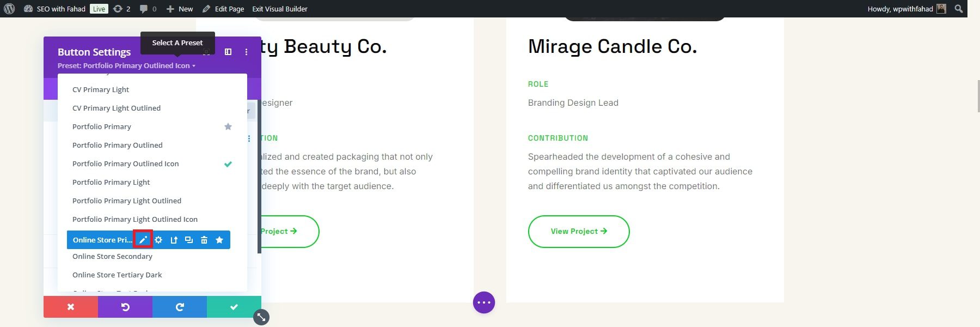This screenshot has height=327, width=980.
Task: Open the admin bar search magnifier
Action: [959, 9]
